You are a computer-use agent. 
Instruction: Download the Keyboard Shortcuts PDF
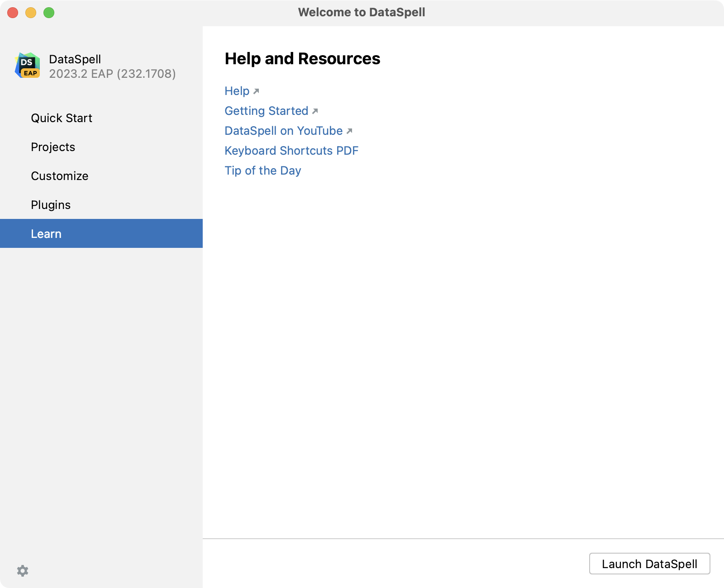click(291, 151)
